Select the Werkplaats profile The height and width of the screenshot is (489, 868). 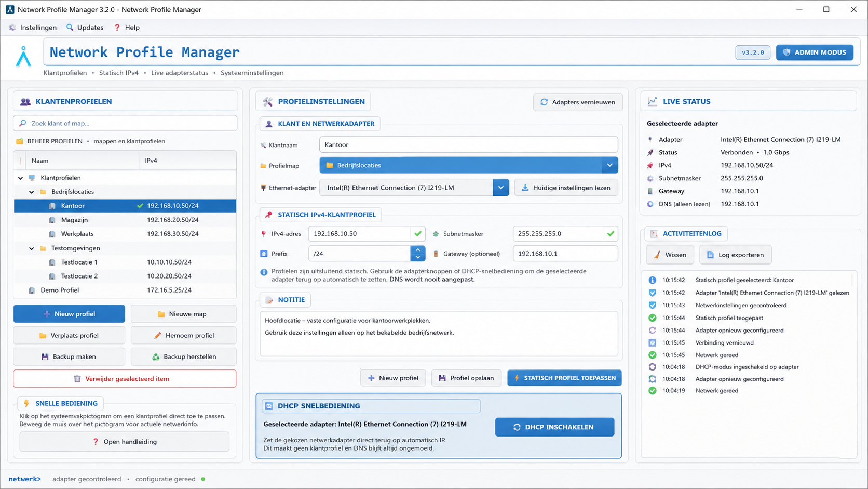[x=125, y=234]
